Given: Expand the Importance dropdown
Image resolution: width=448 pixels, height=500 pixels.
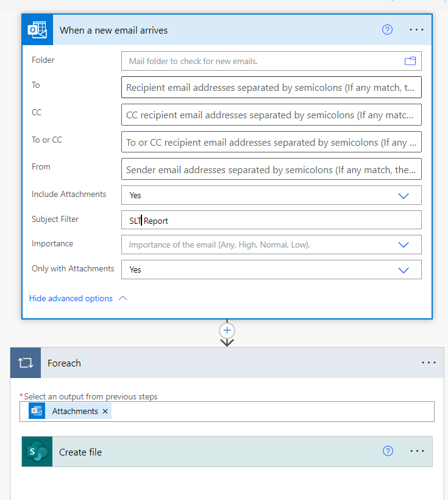Looking at the screenshot, I should click(404, 245).
